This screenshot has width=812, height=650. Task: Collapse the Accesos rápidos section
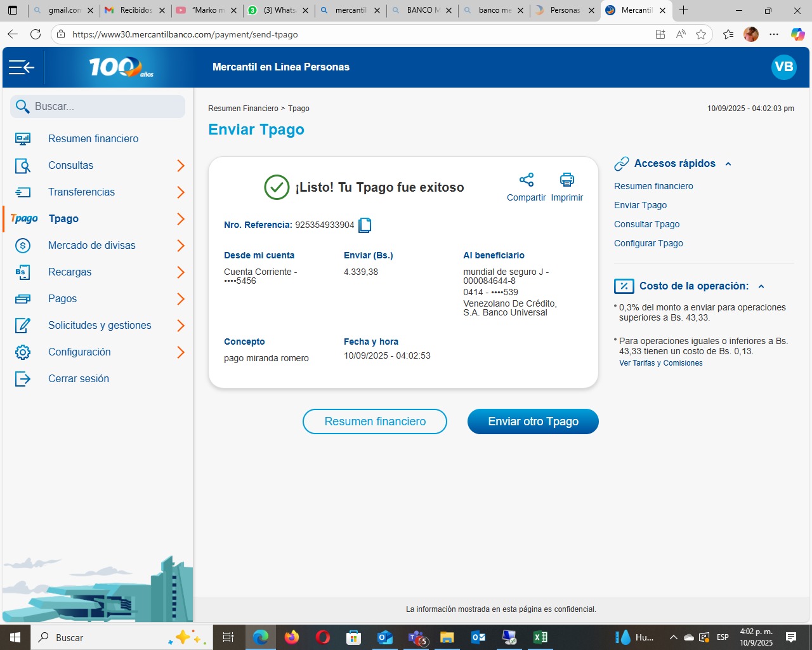click(728, 164)
